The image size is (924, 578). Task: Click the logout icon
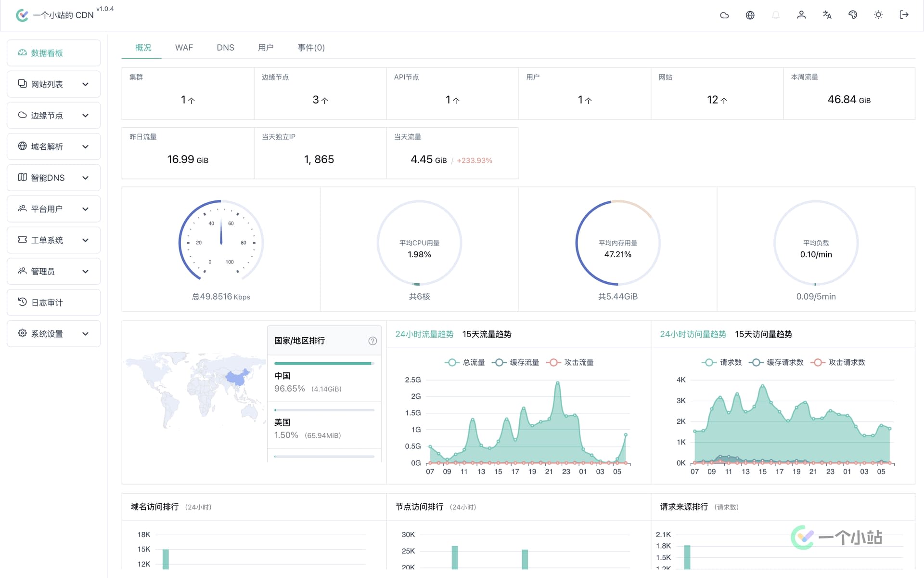point(904,15)
